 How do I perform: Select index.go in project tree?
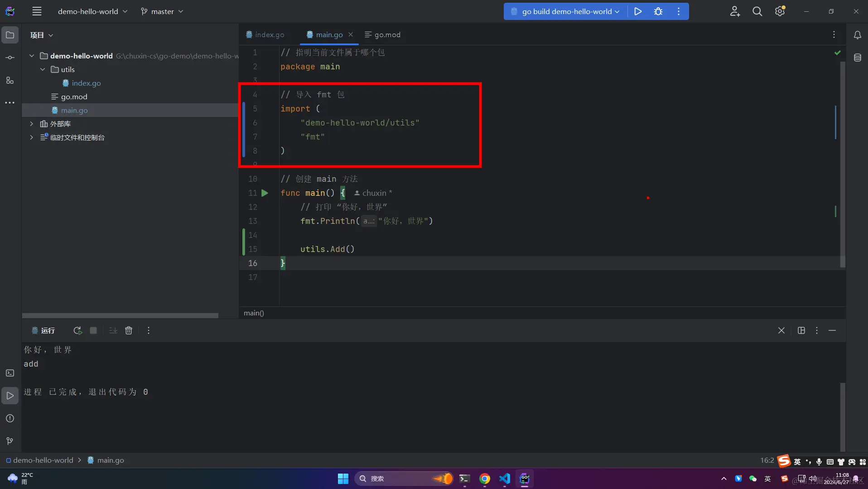pos(86,83)
